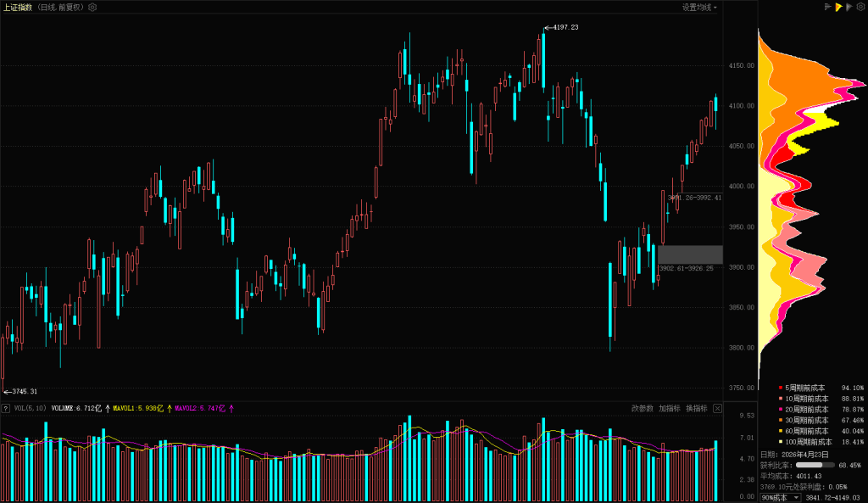The width and height of the screenshot is (868, 503).
Task: Click the question mark help icon in volume panel
Action: (6, 408)
